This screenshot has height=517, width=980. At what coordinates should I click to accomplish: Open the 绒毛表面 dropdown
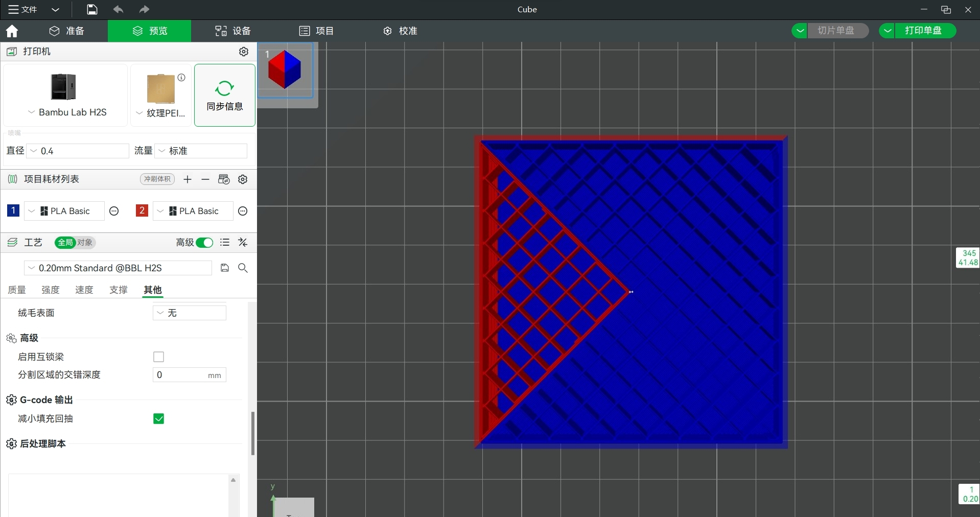point(190,313)
